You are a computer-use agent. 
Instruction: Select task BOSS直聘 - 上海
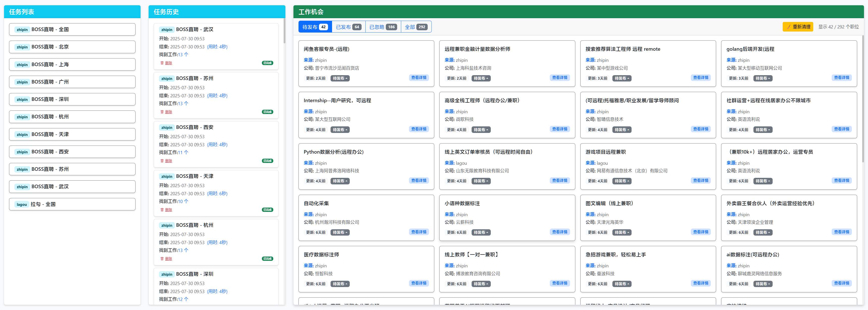(72, 64)
